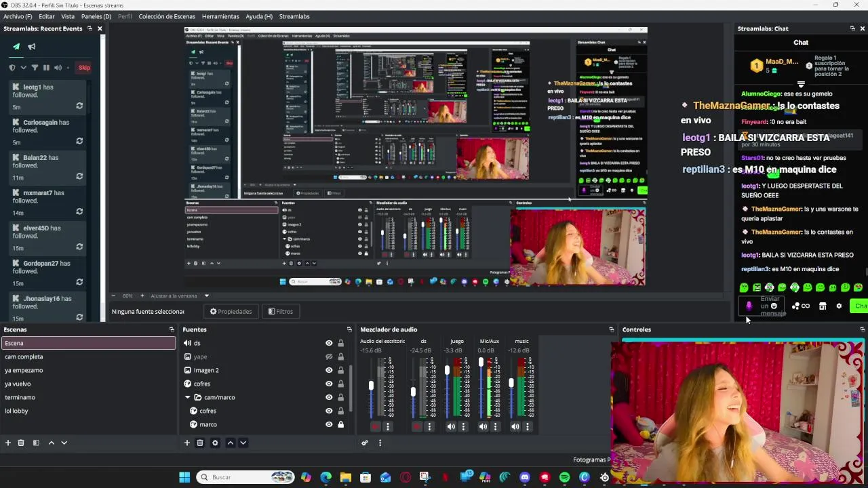This screenshot has height=488, width=868.
Task: Replay the leotg1 follow alert
Action: click(79, 106)
